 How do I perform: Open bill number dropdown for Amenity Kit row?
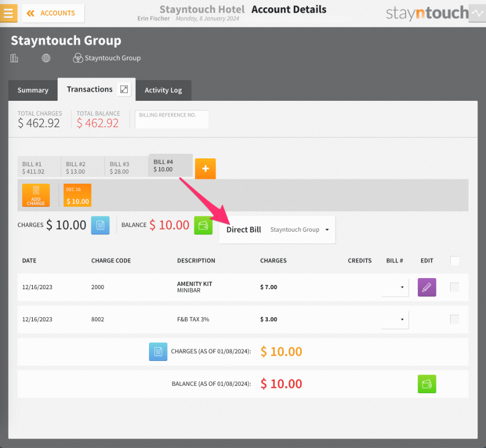pos(395,287)
